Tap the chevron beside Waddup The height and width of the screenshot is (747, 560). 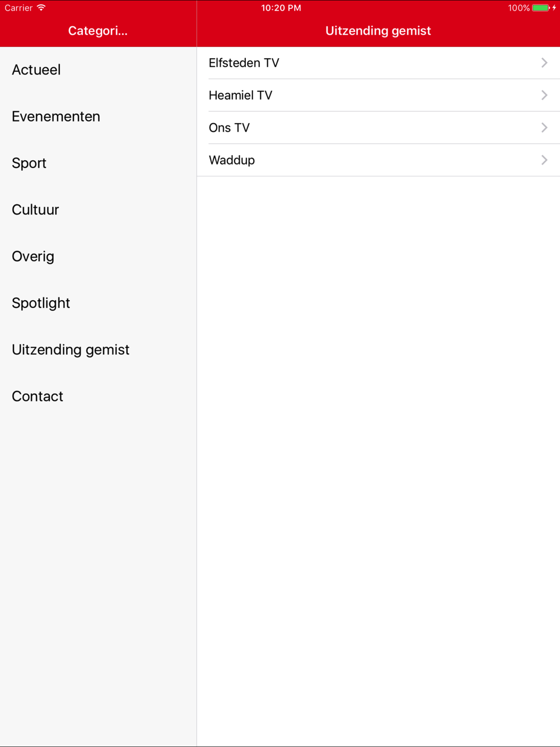pyautogui.click(x=544, y=160)
